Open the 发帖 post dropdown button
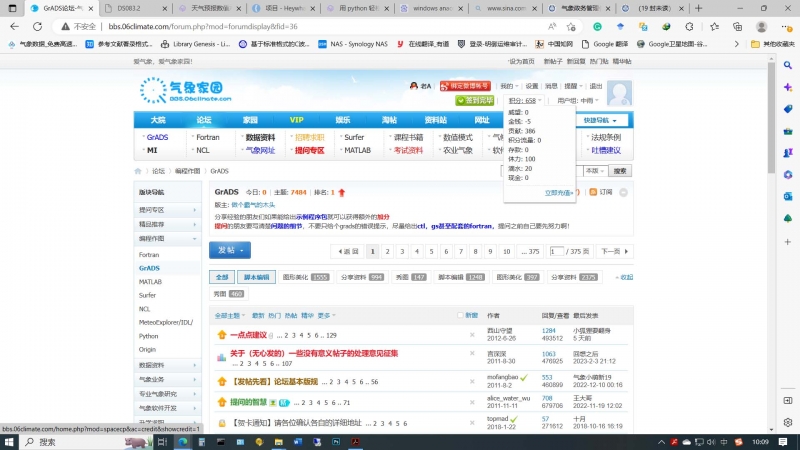 tap(230, 250)
